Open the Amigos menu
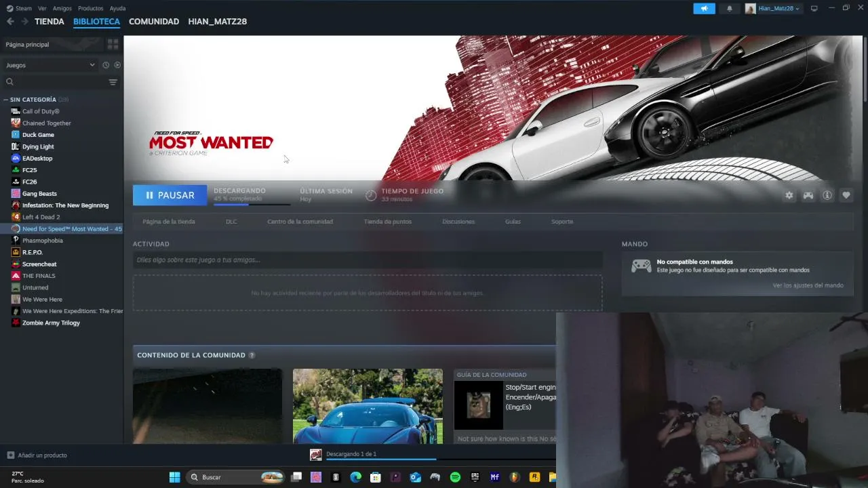 pyautogui.click(x=62, y=8)
